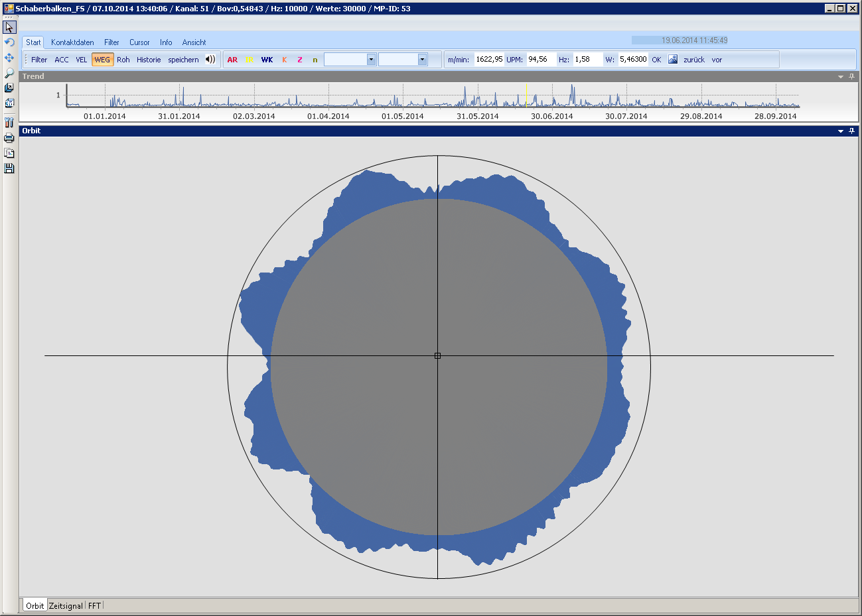
Task: Click the speichern button
Action: [183, 60]
